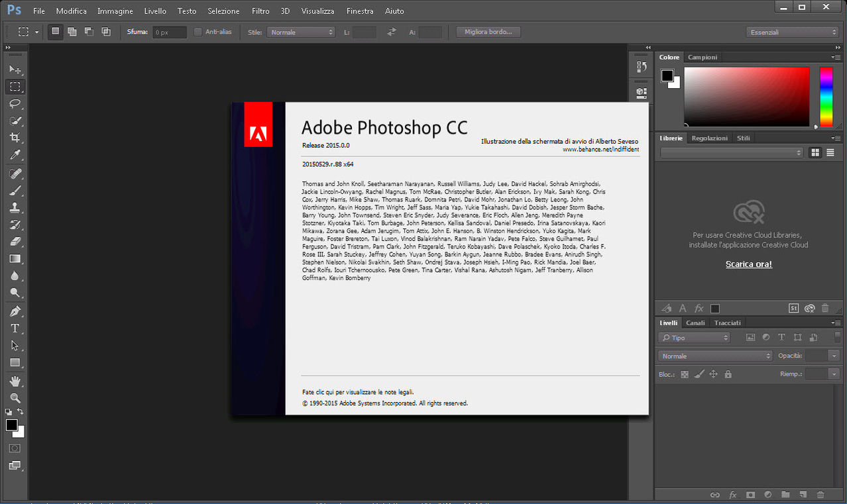Enable the Anti-alias checkbox
Viewport: 847px width, 504px height.
[x=198, y=32]
